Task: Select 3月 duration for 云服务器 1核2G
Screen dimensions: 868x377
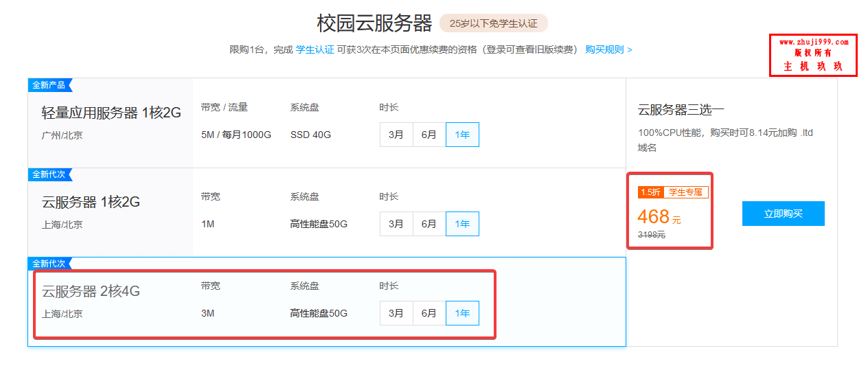Action: (x=396, y=224)
